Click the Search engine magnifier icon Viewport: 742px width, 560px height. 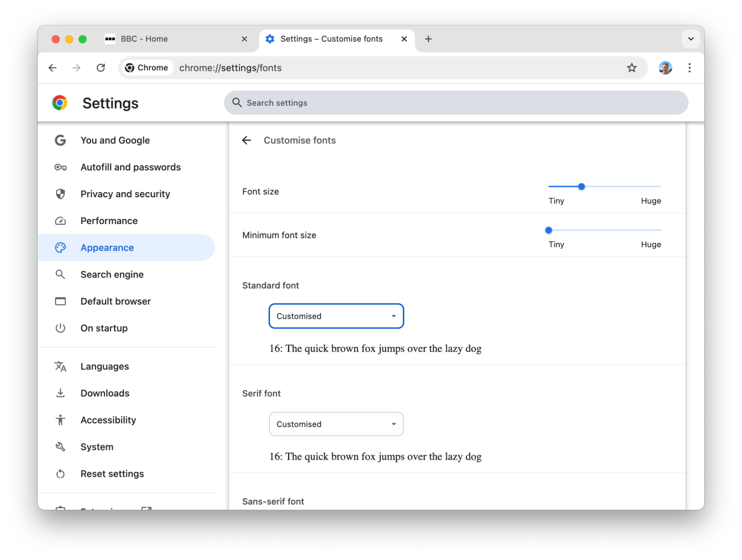(x=61, y=274)
